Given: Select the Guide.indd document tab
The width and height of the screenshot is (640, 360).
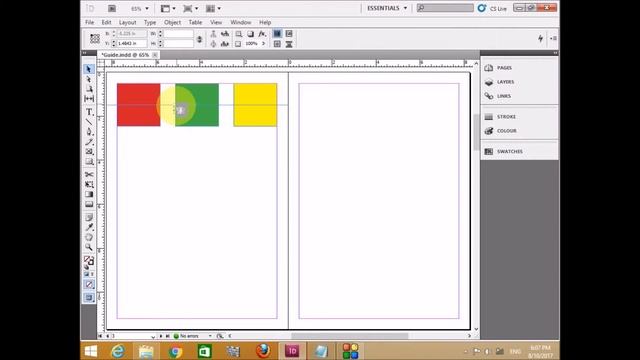Looking at the screenshot, I should point(125,55).
